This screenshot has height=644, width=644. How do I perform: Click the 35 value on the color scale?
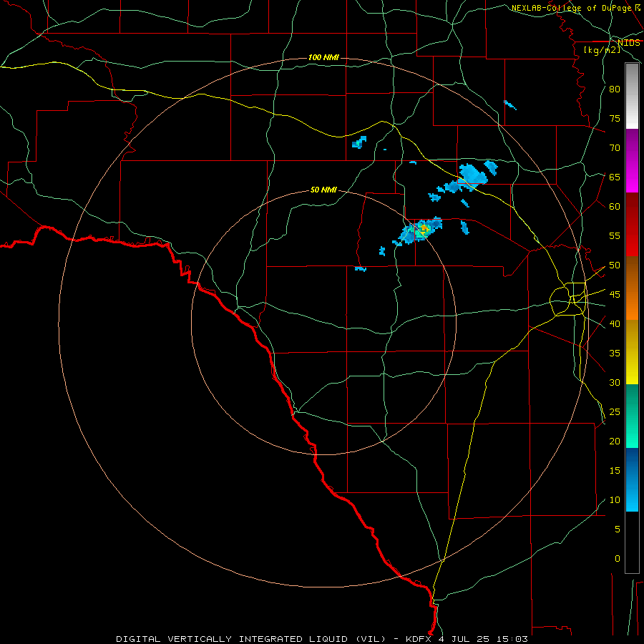[x=615, y=353]
